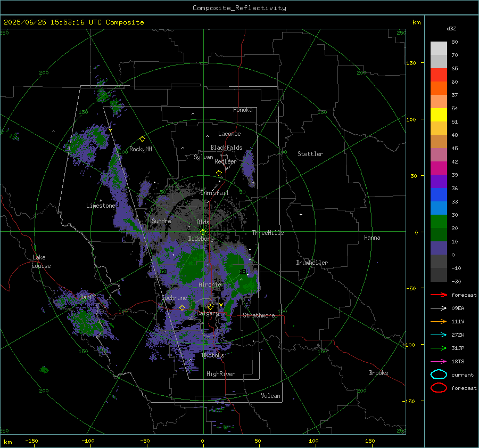Click the yellow diamond marker above Calgary

[x=210, y=307]
